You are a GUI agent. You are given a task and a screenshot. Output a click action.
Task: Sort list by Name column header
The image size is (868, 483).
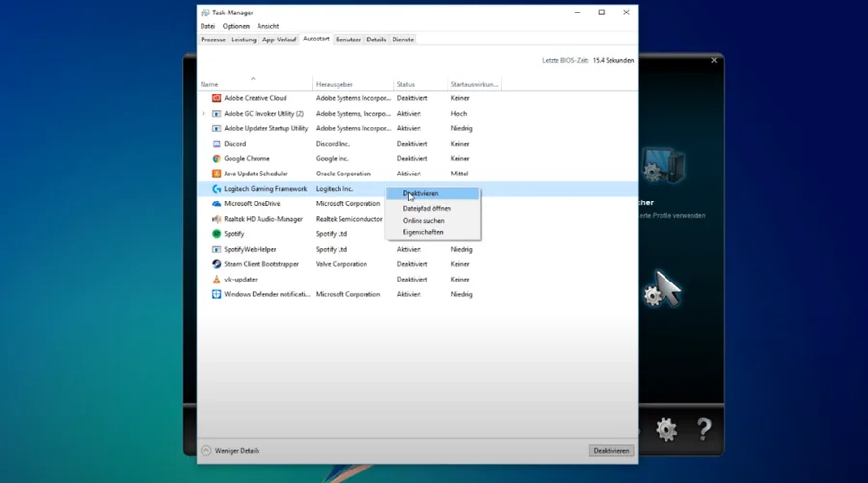point(209,84)
